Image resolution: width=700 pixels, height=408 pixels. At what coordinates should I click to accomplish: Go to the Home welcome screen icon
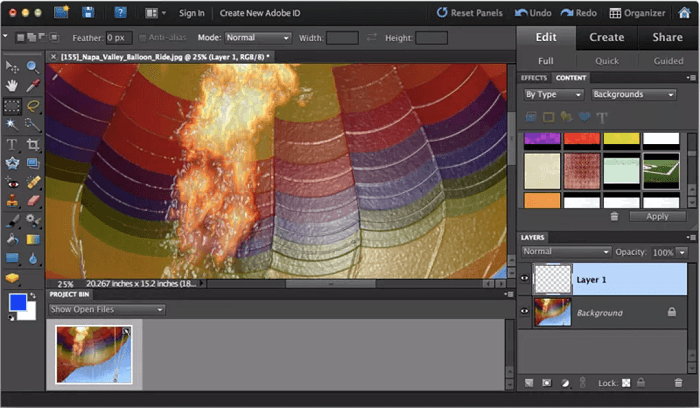pyautogui.click(x=684, y=12)
